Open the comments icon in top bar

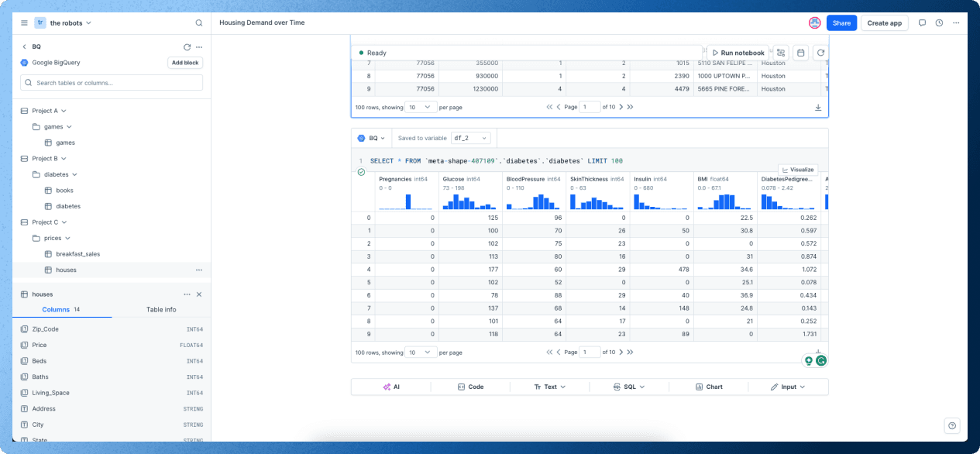[x=922, y=23]
